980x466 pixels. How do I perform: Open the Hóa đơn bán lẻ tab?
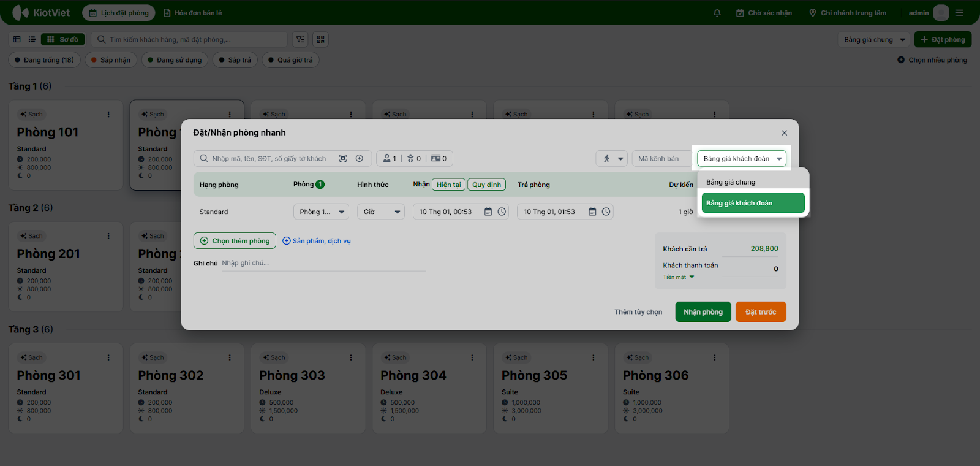point(193,13)
